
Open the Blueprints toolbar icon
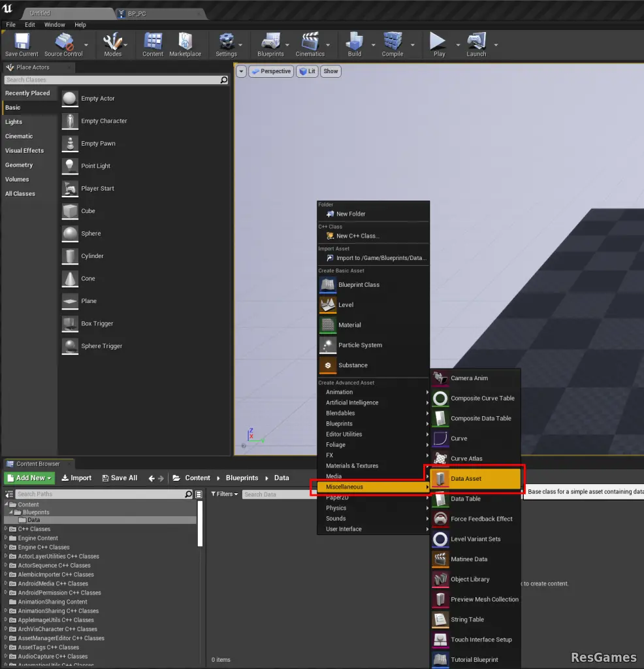coord(270,45)
